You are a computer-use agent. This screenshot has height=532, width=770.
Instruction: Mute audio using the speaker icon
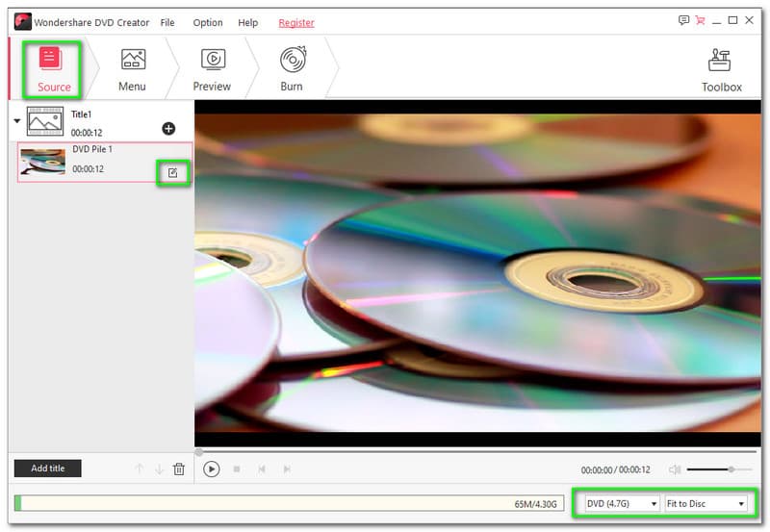click(674, 469)
